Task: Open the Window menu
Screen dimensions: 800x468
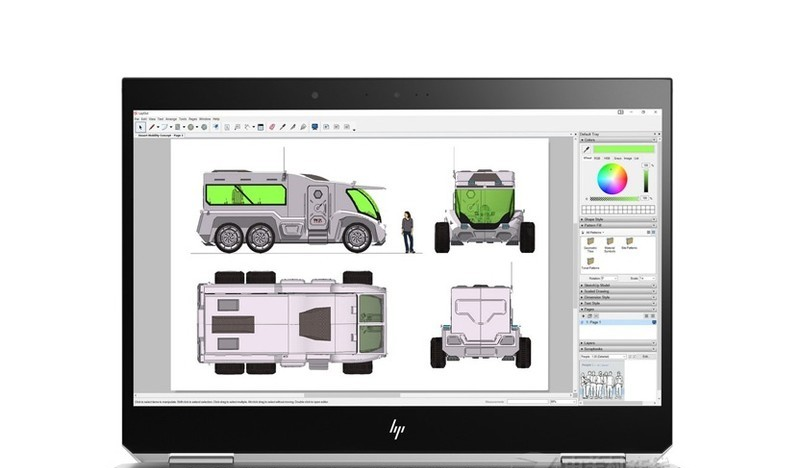Action: coord(205,119)
